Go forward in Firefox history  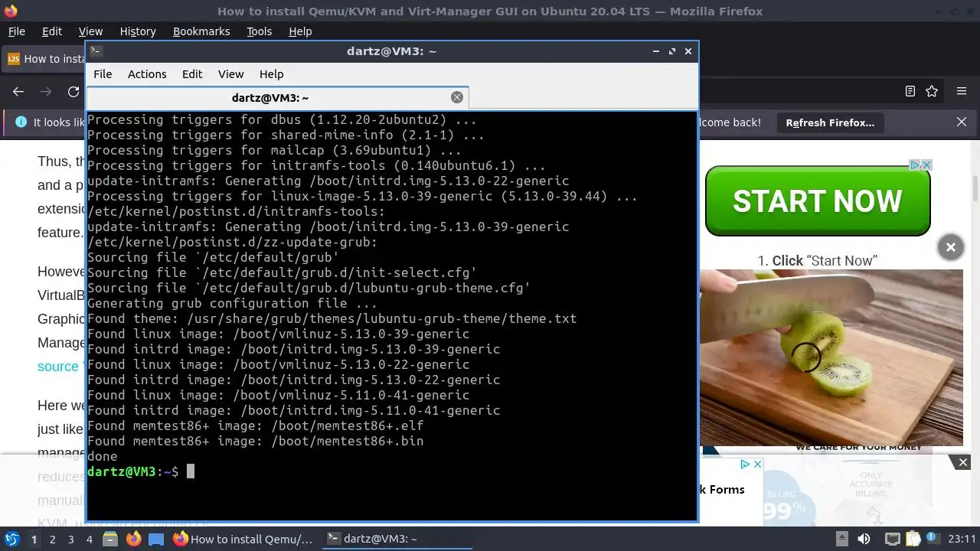[x=46, y=91]
